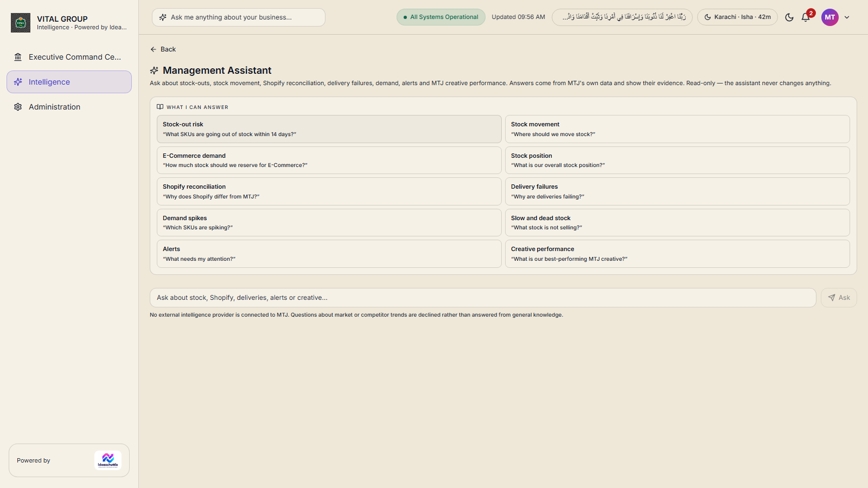Open the Creative performance card
Viewport: 868px width, 488px height.
point(677,254)
